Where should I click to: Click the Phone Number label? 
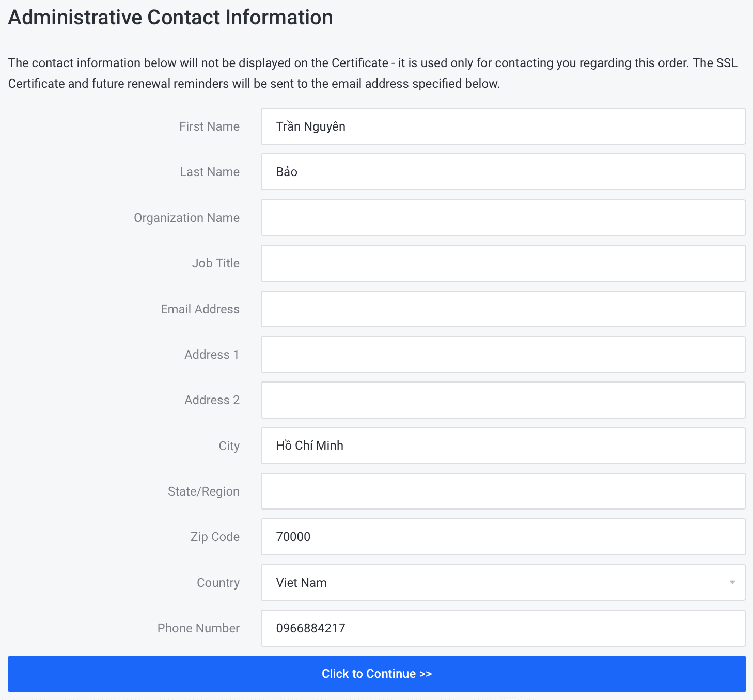(x=198, y=628)
